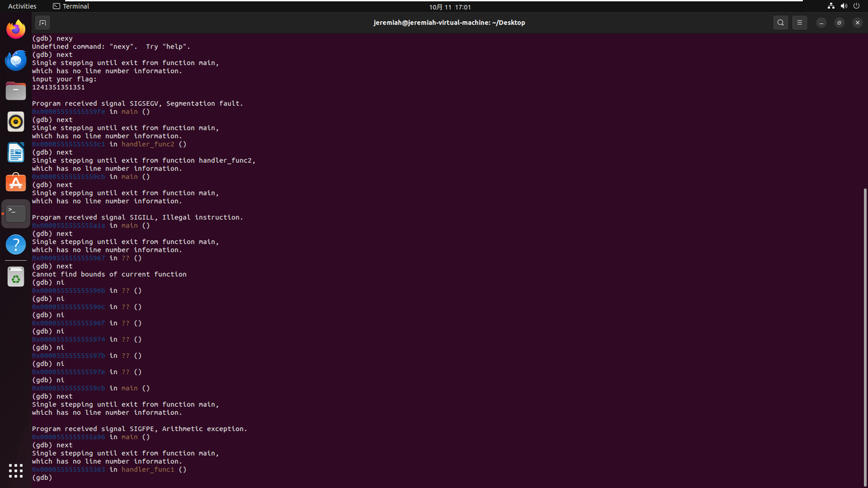Open the Help application
The height and width of the screenshot is (488, 868).
(16, 244)
